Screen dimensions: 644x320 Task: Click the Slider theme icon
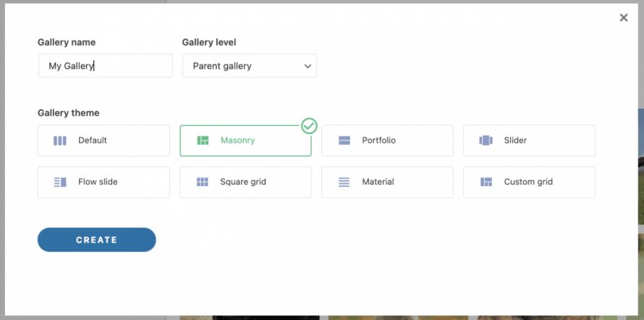click(x=486, y=140)
